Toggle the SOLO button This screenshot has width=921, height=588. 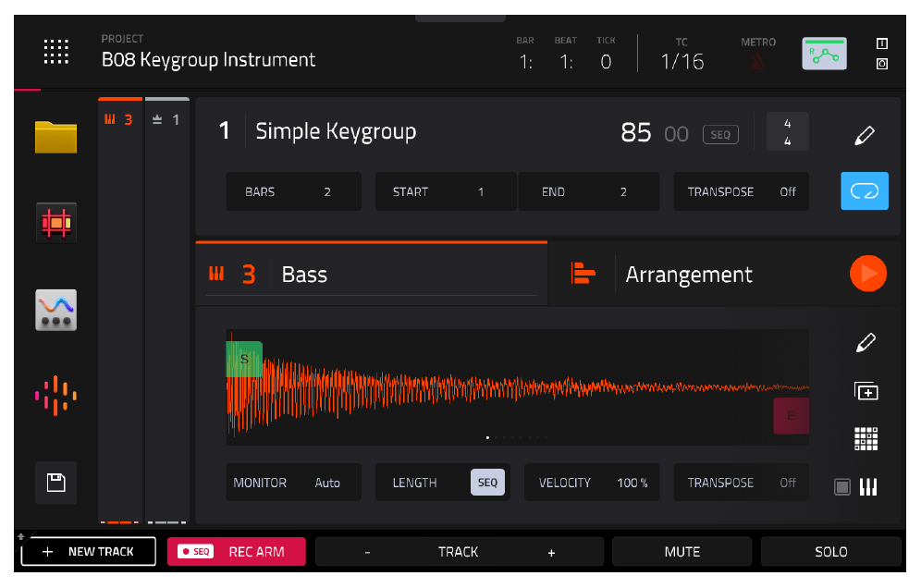[830, 552]
